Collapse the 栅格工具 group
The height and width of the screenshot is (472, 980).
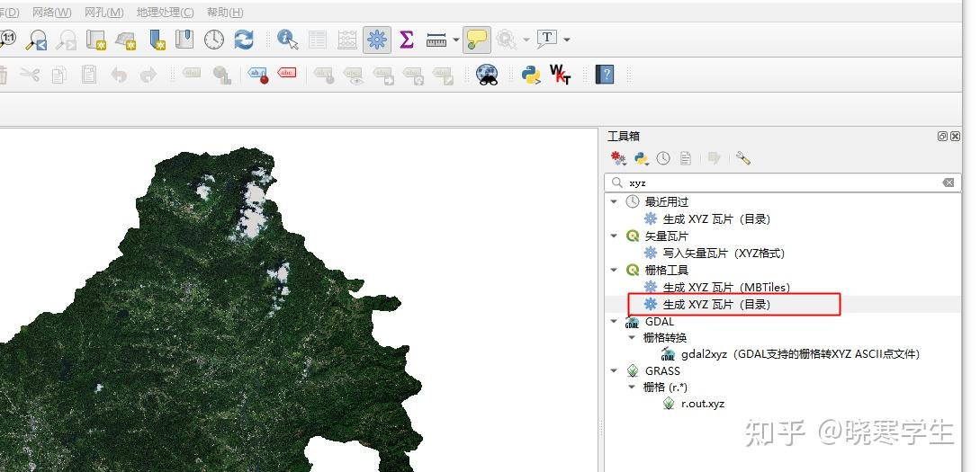coord(615,270)
